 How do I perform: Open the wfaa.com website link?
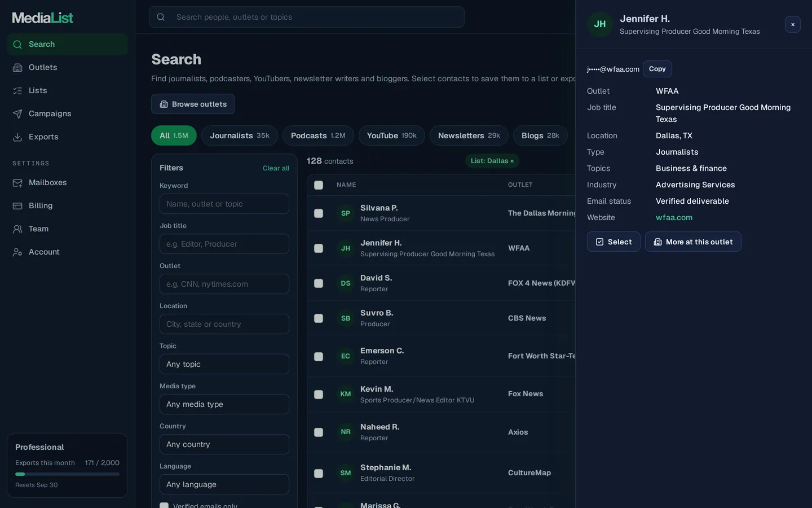674,217
